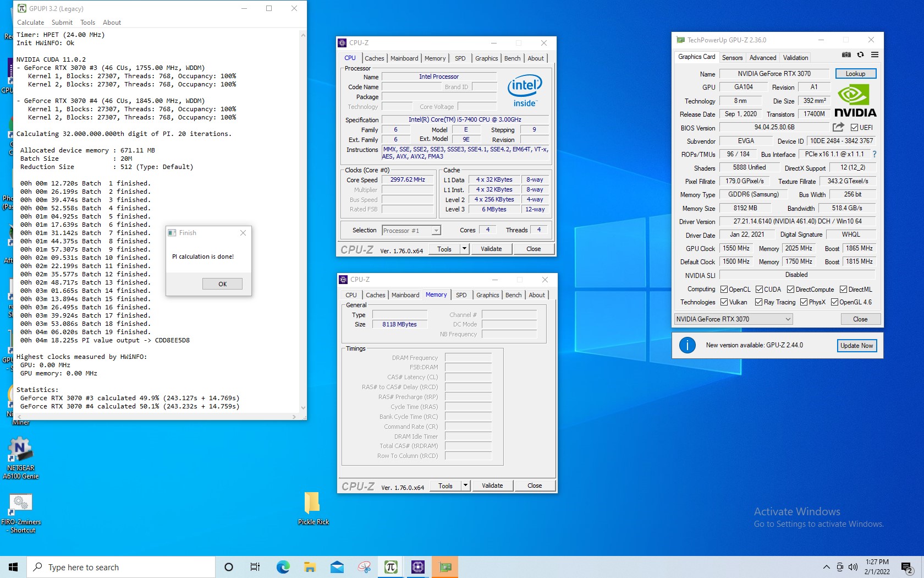Open File Explorer from taskbar

(x=310, y=567)
